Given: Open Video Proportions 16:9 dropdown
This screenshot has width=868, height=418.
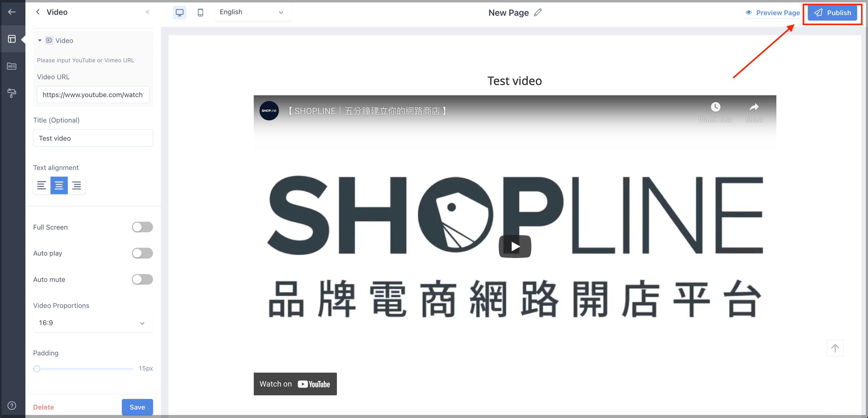Looking at the screenshot, I should (x=93, y=323).
